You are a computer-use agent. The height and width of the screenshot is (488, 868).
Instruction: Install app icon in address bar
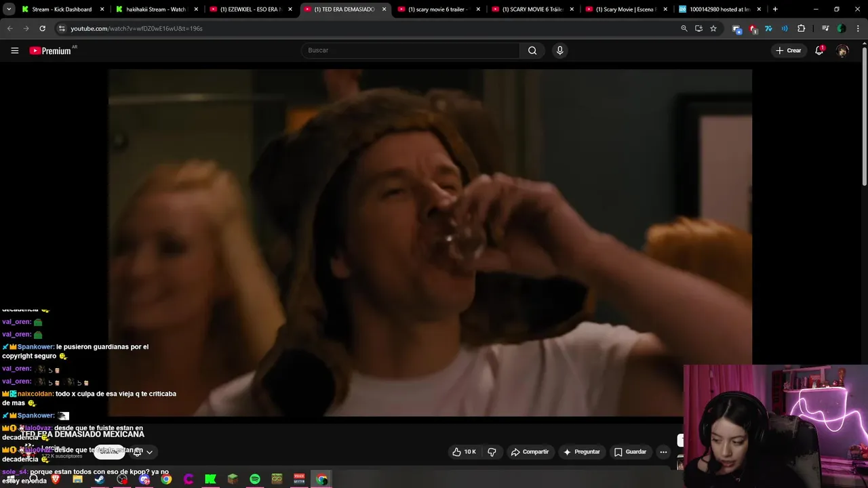(x=698, y=28)
